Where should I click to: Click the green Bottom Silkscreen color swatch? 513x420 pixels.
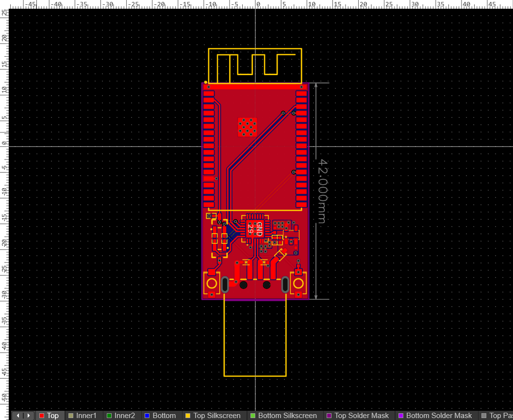[252, 416]
